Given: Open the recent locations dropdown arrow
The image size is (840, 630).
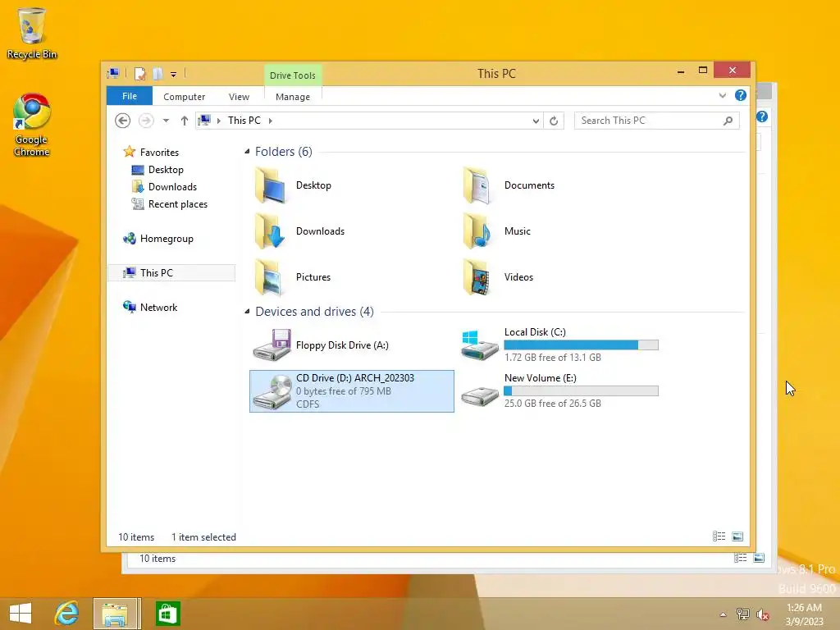Looking at the screenshot, I should pos(166,121).
